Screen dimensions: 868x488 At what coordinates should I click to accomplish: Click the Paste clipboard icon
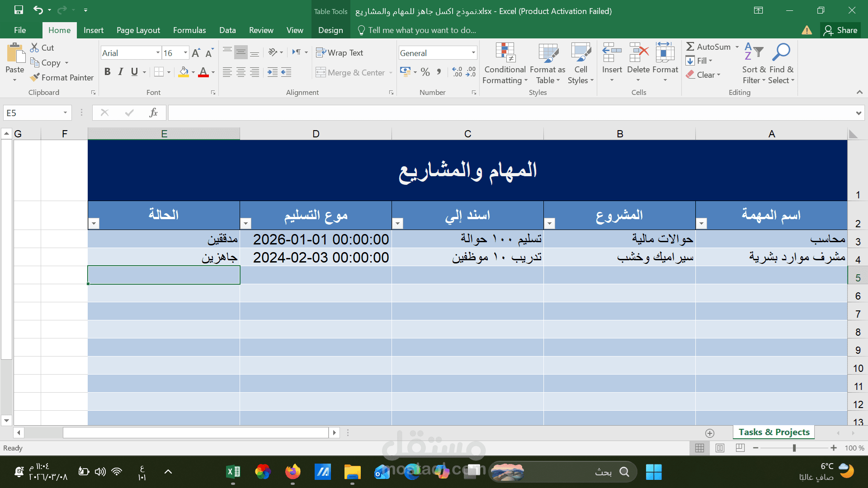coord(15,53)
